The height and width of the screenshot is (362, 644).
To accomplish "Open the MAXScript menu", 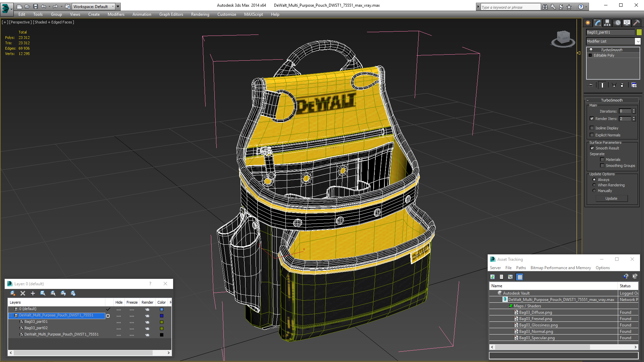I will click(253, 14).
